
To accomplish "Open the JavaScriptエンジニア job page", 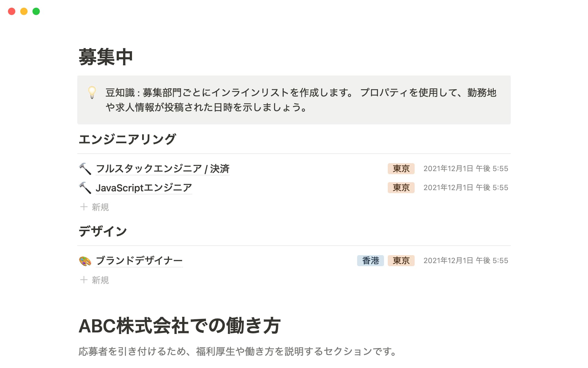I will pos(144,188).
